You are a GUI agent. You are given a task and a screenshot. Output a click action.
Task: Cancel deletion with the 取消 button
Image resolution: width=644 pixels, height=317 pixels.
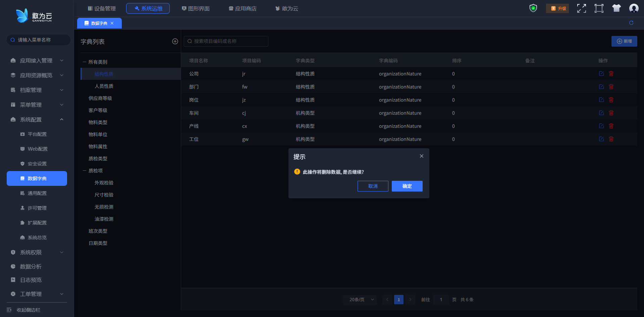point(373,186)
